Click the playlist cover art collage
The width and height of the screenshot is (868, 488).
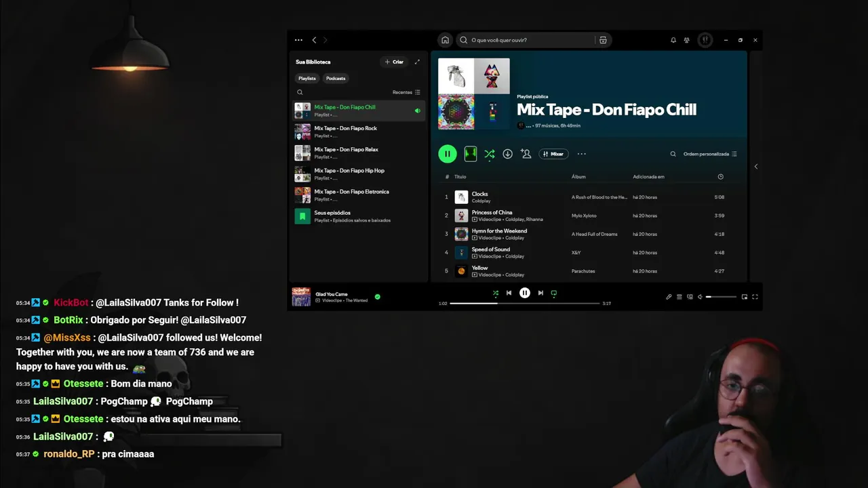click(x=474, y=94)
